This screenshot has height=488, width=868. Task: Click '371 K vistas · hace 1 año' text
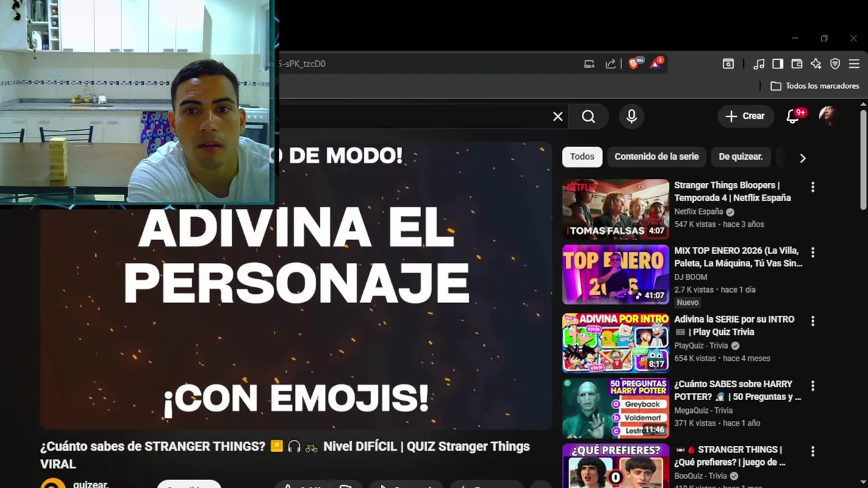click(717, 424)
